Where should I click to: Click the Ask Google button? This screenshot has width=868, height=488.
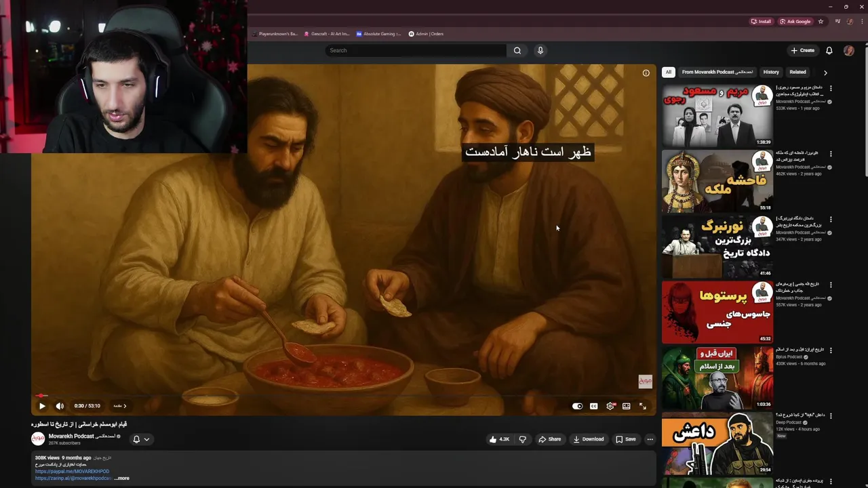795,21
